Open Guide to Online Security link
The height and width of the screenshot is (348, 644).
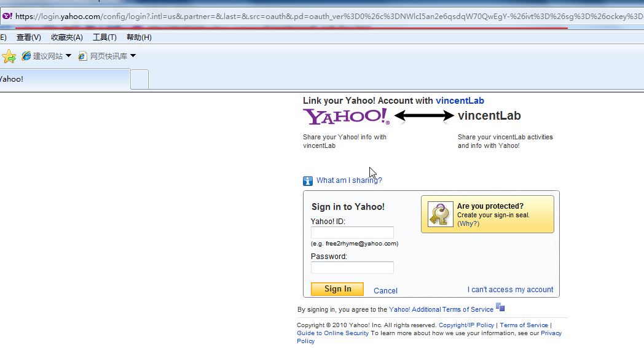(x=332, y=333)
